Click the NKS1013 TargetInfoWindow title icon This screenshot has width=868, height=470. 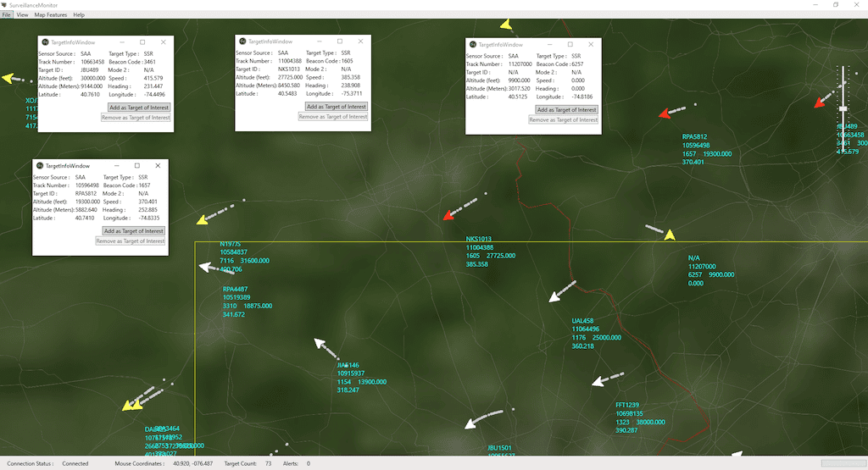tap(242, 41)
